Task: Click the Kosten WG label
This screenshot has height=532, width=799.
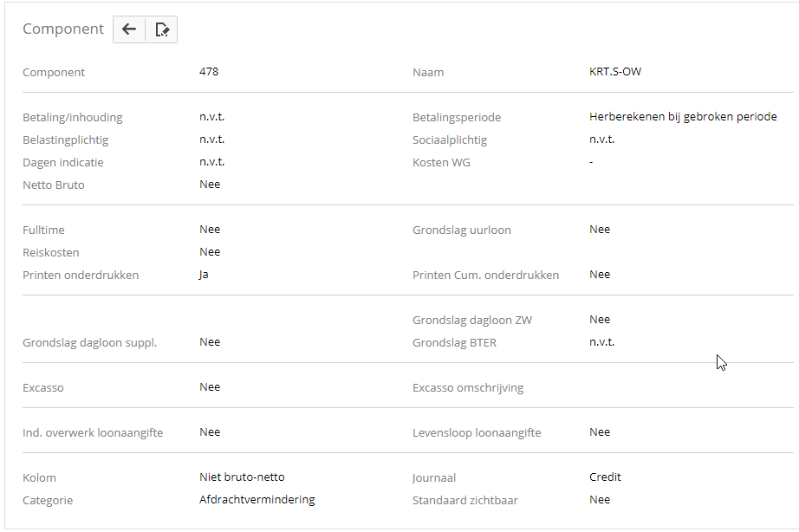Action: pos(441,162)
